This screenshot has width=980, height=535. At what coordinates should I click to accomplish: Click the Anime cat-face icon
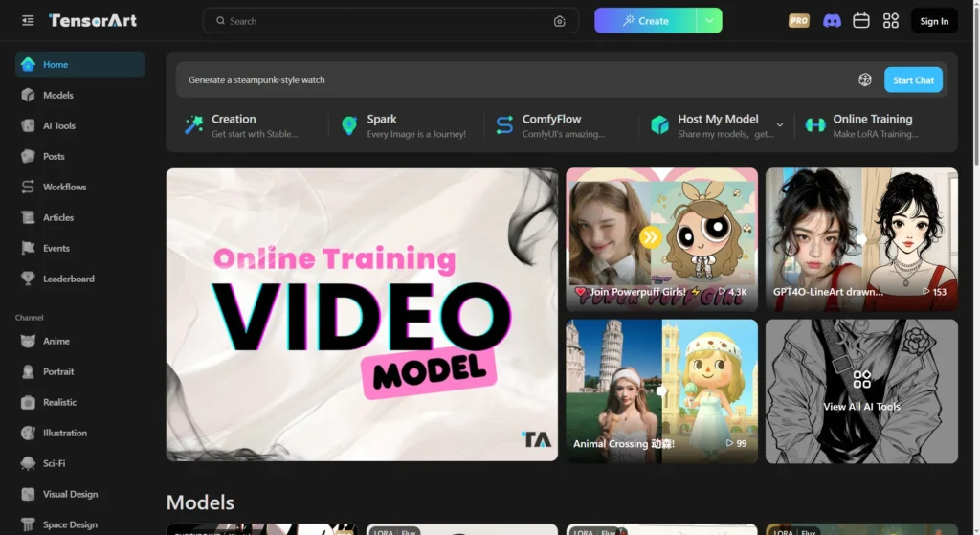pos(28,341)
